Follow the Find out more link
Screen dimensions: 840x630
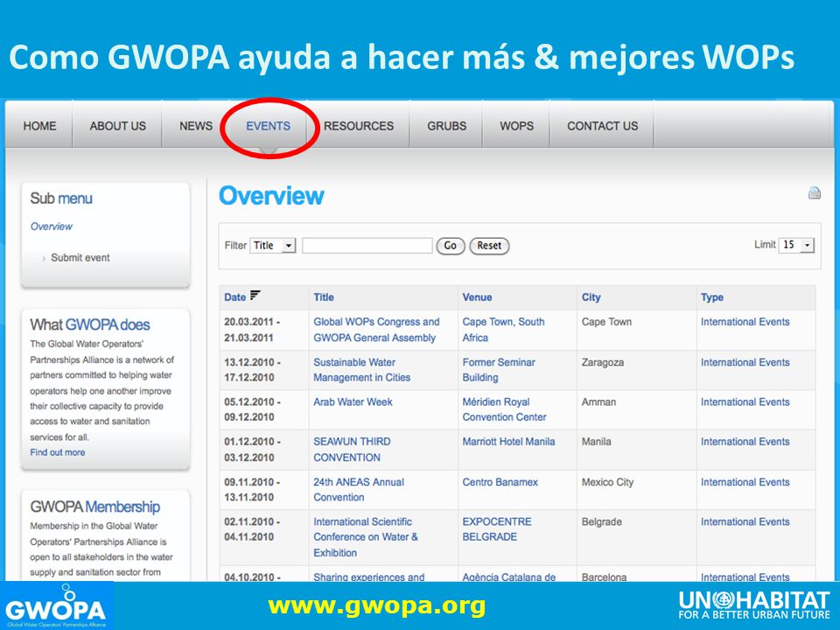[x=58, y=452]
